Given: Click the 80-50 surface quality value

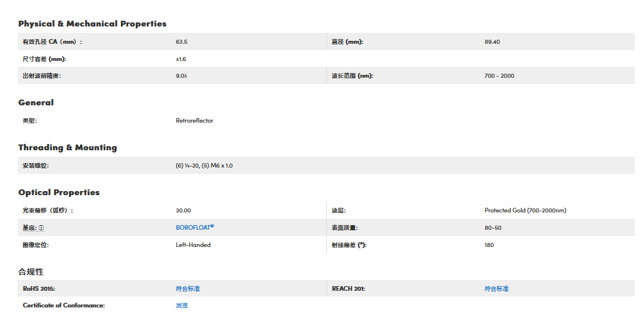Looking at the screenshot, I should coord(493,228).
